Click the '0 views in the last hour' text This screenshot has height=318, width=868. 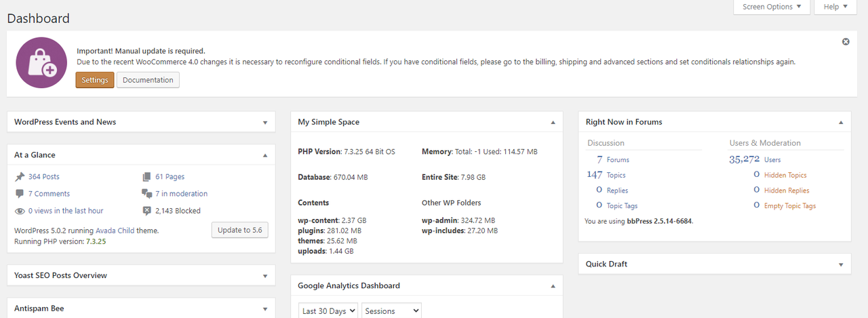click(x=66, y=211)
